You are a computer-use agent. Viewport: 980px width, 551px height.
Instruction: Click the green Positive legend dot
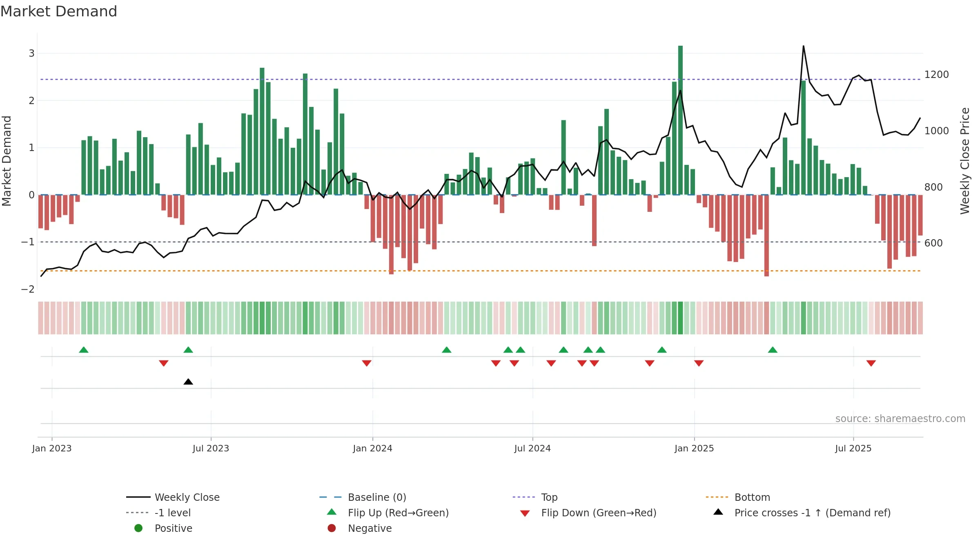tap(138, 528)
